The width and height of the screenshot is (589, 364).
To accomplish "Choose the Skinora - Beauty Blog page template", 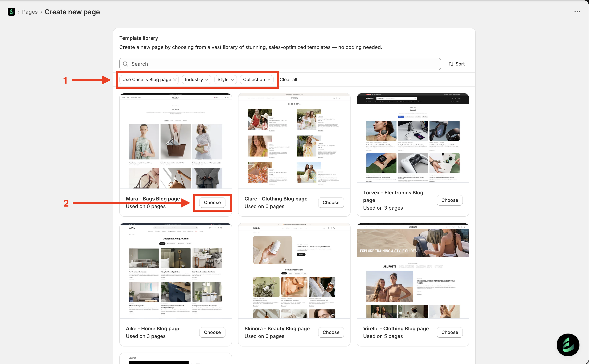I will [331, 332].
